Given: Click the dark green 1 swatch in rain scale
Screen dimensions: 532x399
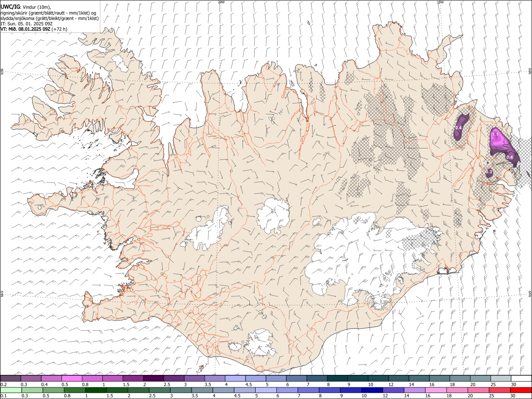Looking at the screenshot, I should click(96, 390).
